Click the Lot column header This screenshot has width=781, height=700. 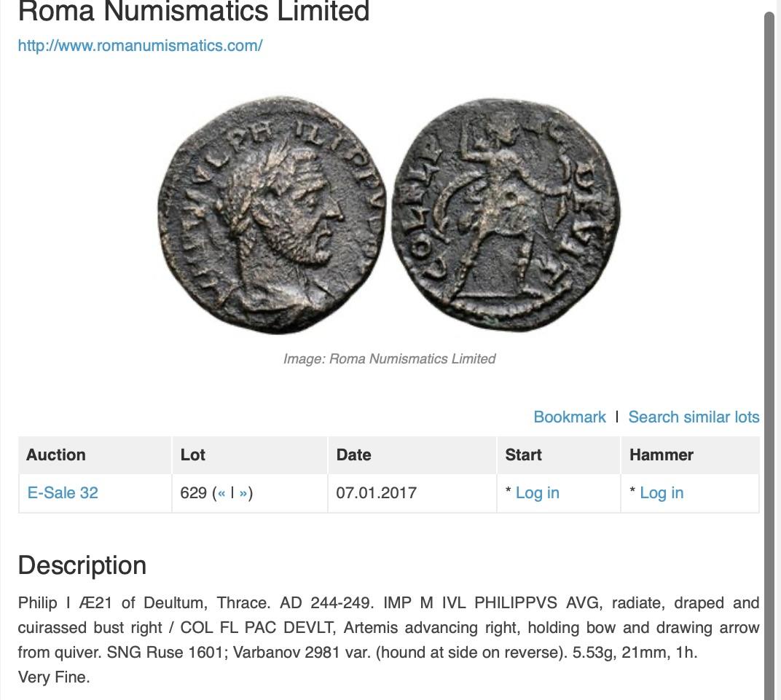coord(193,455)
